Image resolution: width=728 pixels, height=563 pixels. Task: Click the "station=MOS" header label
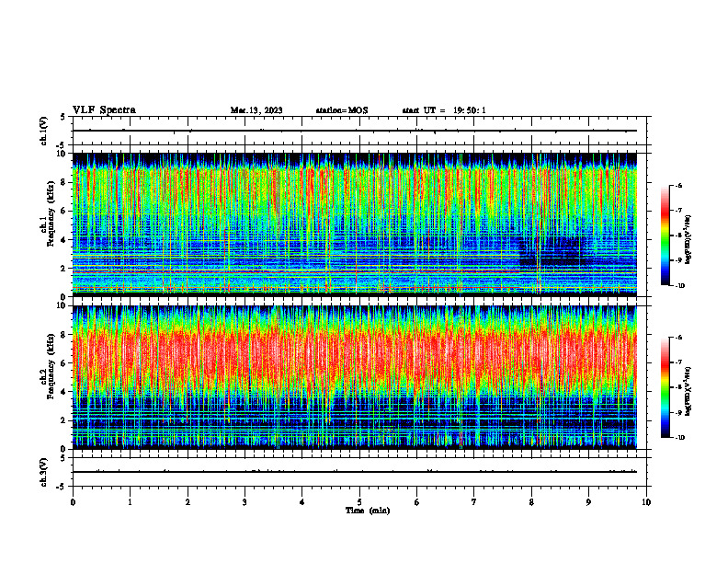342,110
